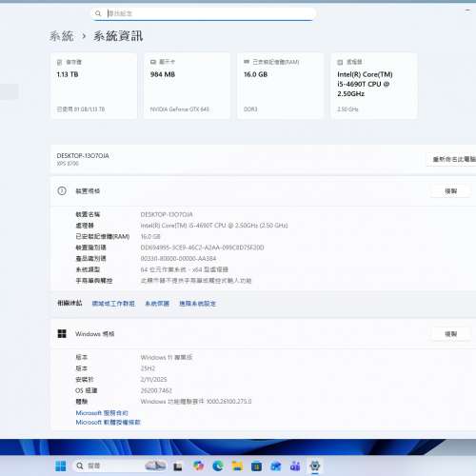Go back to 系統 via breadcrumb
Image resolution: width=476 pixels, height=476 pixels.
[62, 36]
